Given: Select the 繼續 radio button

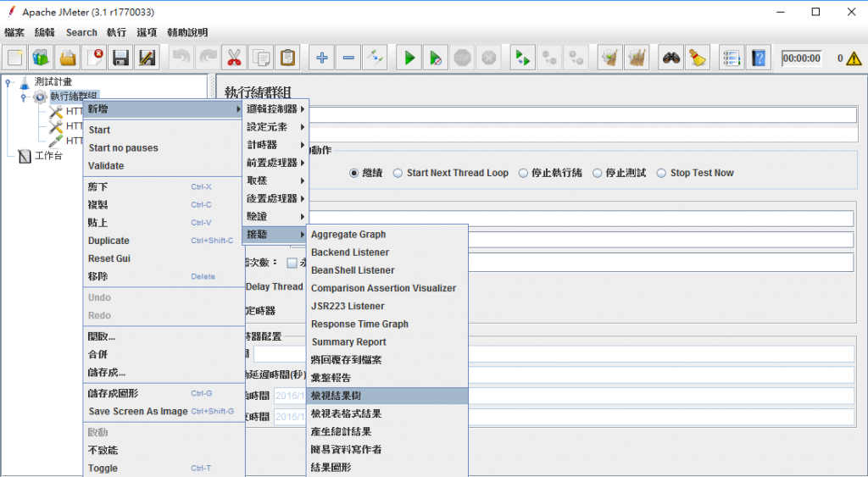Looking at the screenshot, I should (x=353, y=173).
